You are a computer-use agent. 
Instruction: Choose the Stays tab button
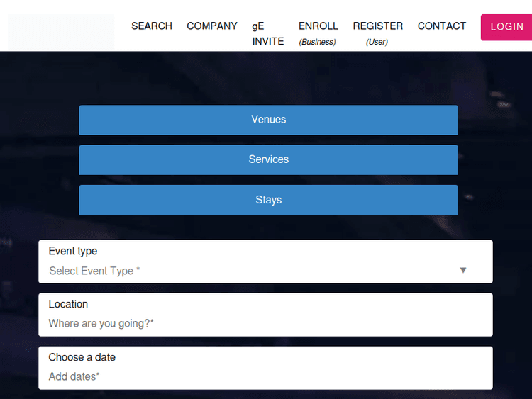pos(268,200)
